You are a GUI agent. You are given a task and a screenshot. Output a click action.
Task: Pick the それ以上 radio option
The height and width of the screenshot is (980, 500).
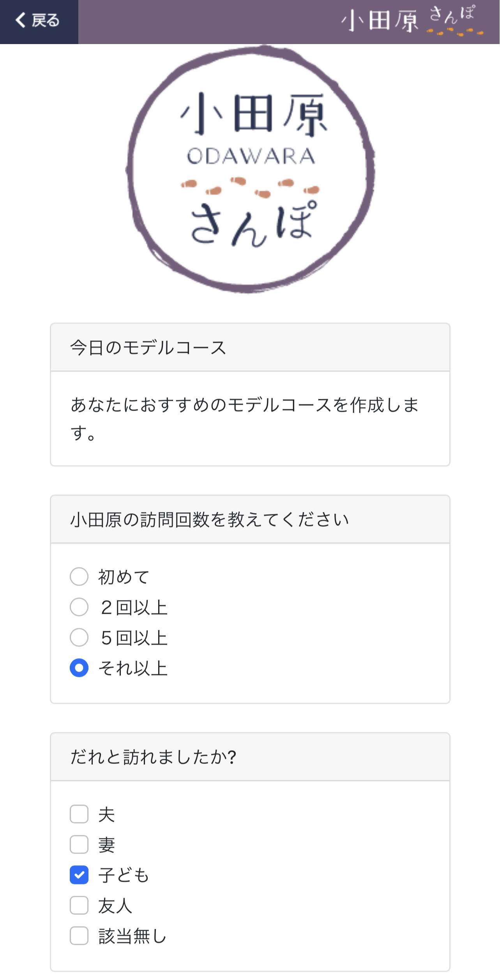pyautogui.click(x=79, y=668)
